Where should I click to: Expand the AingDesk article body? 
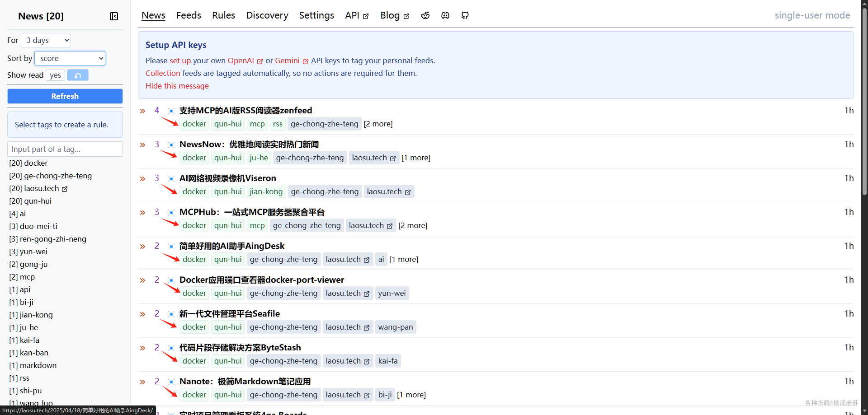(x=142, y=246)
